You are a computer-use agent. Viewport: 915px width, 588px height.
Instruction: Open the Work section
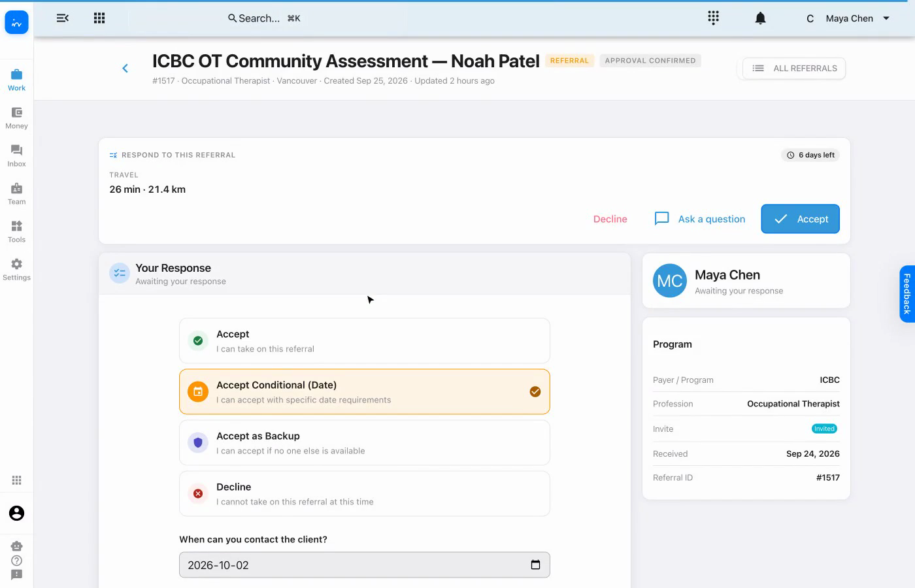pyautogui.click(x=16, y=80)
